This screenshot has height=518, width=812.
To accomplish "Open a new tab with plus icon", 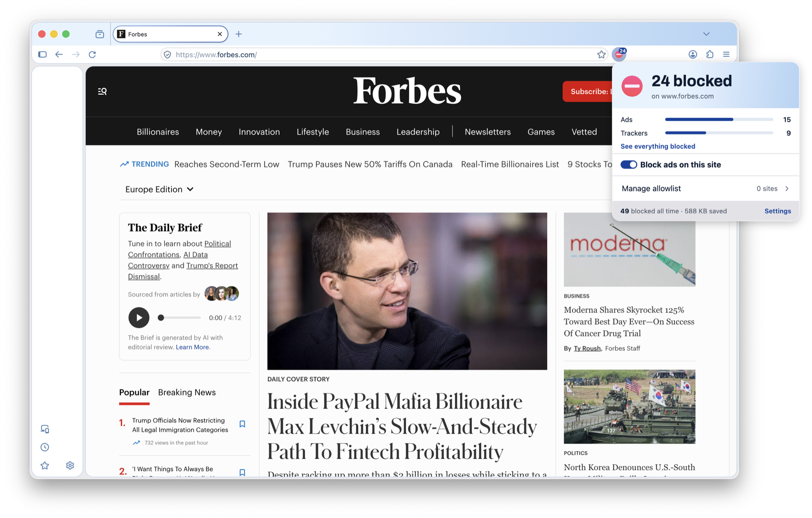I will (x=239, y=34).
